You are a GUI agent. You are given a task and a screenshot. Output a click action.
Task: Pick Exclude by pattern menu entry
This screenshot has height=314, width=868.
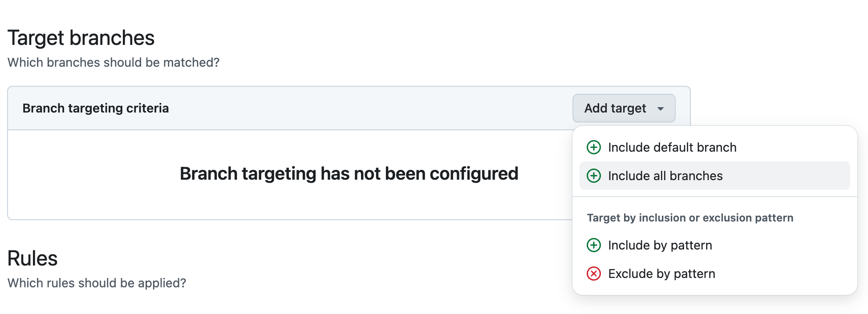pyautogui.click(x=714, y=274)
